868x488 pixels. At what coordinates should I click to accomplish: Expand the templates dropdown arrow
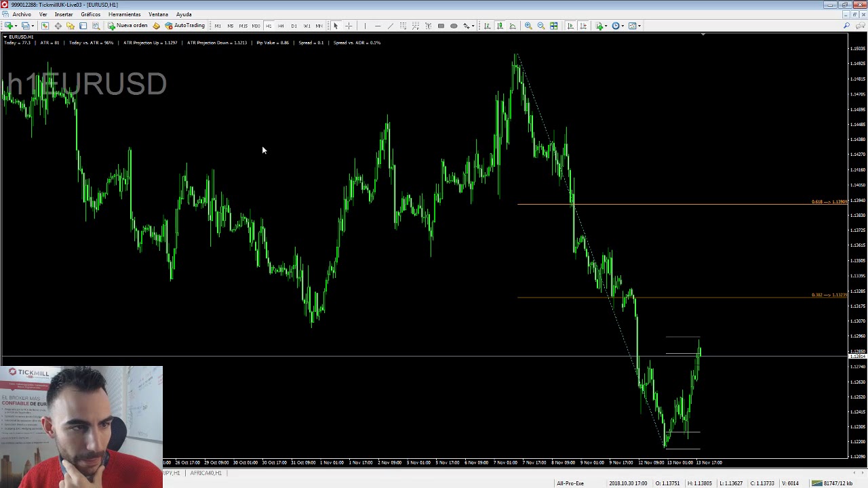tap(639, 26)
